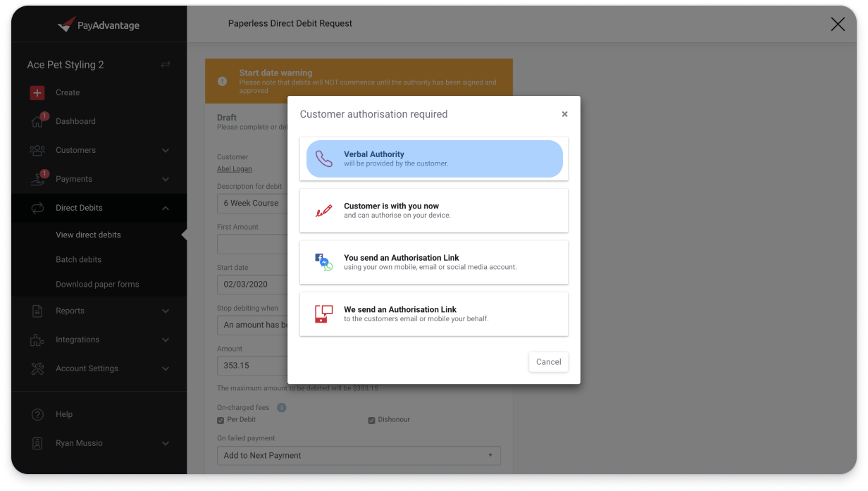
Task: Click the Ryan Mussio profile icon
Action: (37, 443)
